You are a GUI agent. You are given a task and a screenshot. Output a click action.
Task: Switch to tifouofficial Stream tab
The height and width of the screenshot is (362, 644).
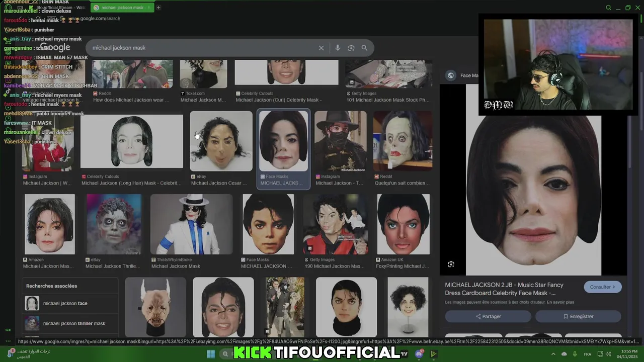57,8
